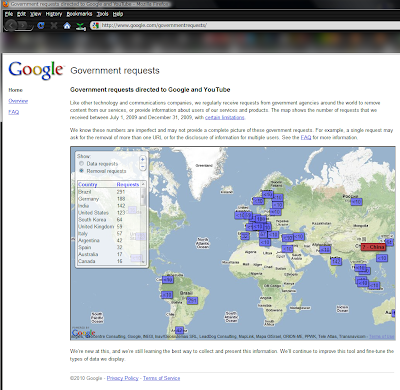Go to Home via house icon

tap(67, 25)
